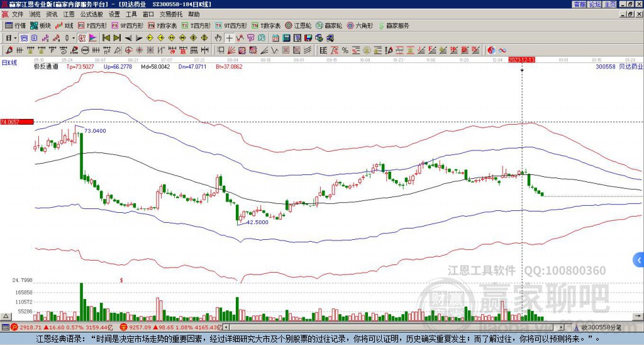644x345 pixels.
Task: Click the save floppy disk icon
Action: pos(308,38)
